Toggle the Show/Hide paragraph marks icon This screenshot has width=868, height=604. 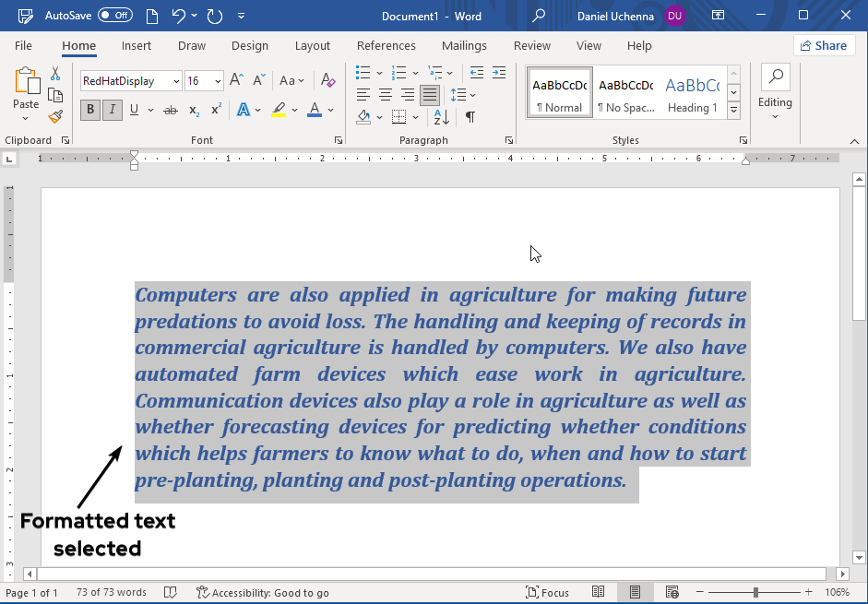tap(471, 117)
